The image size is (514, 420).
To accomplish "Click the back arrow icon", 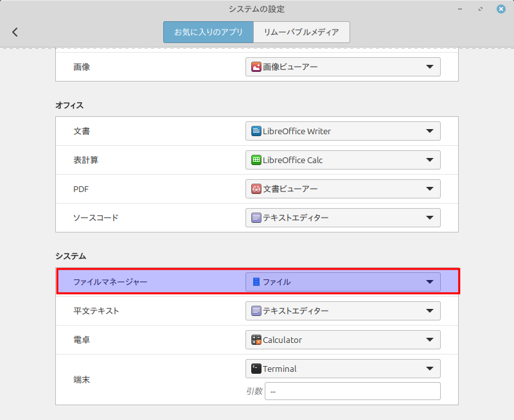I will 15,32.
